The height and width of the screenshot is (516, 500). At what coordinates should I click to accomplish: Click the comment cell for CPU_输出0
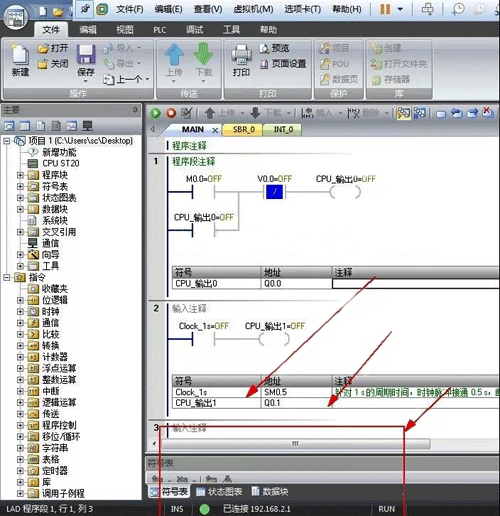click(416, 284)
